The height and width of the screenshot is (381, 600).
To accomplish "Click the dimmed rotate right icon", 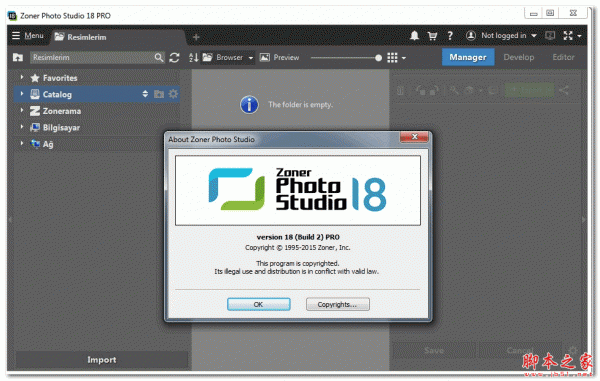I will (434, 91).
